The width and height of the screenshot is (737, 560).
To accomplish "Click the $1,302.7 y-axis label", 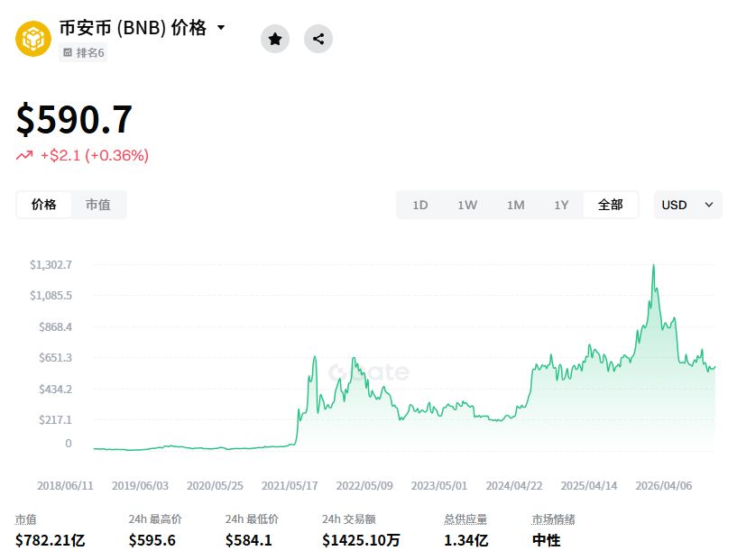I will point(51,265).
